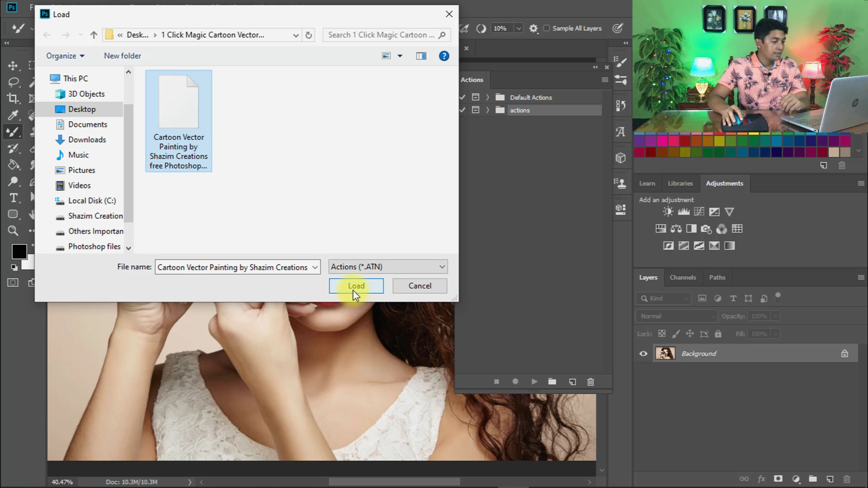The height and width of the screenshot is (488, 868).
Task: Enable Sample All Layers checkbox
Action: coord(547,28)
